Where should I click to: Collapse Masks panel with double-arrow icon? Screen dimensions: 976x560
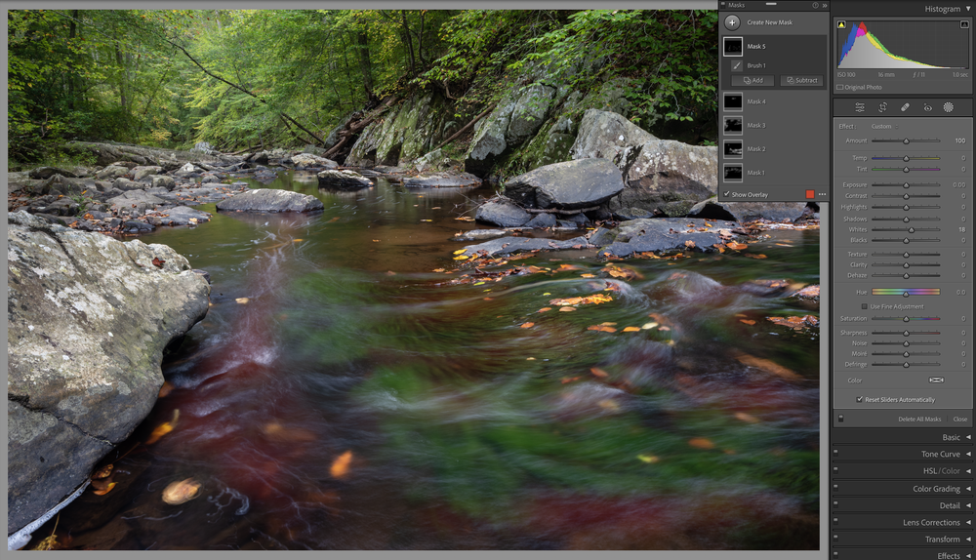(x=825, y=5)
